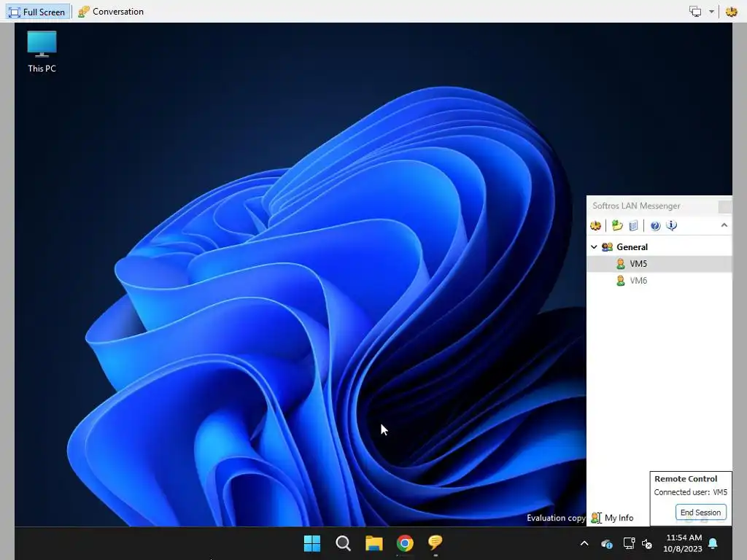The height and width of the screenshot is (560, 747).
Task: Open the messenger settings gear icon
Action: click(595, 225)
